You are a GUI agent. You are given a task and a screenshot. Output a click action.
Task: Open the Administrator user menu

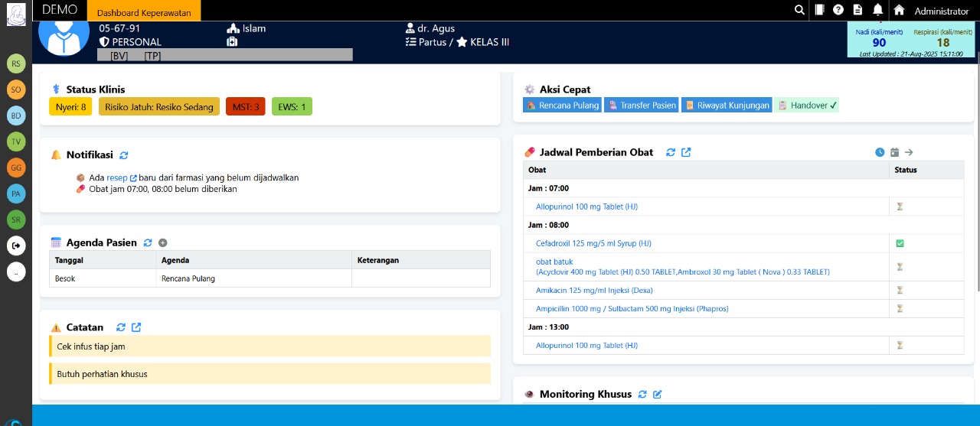(x=941, y=11)
